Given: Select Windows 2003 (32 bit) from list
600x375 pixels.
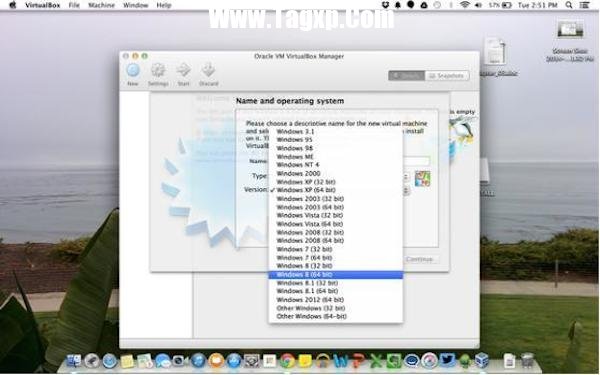Looking at the screenshot, I should point(336,199).
